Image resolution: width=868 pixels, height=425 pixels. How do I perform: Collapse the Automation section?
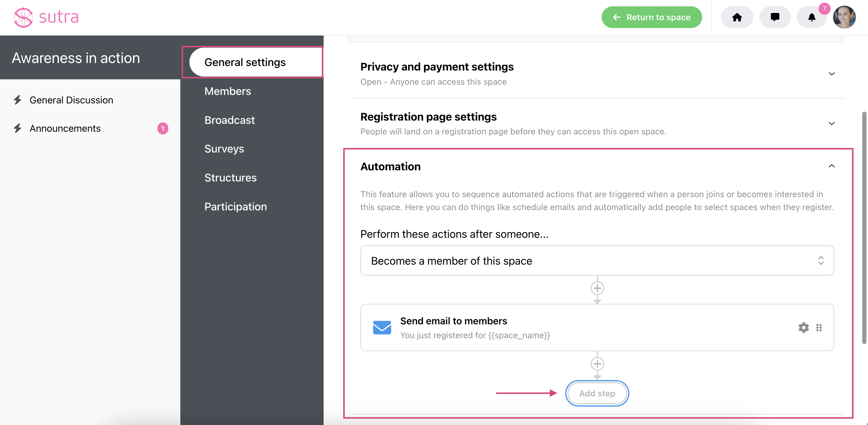tap(831, 166)
